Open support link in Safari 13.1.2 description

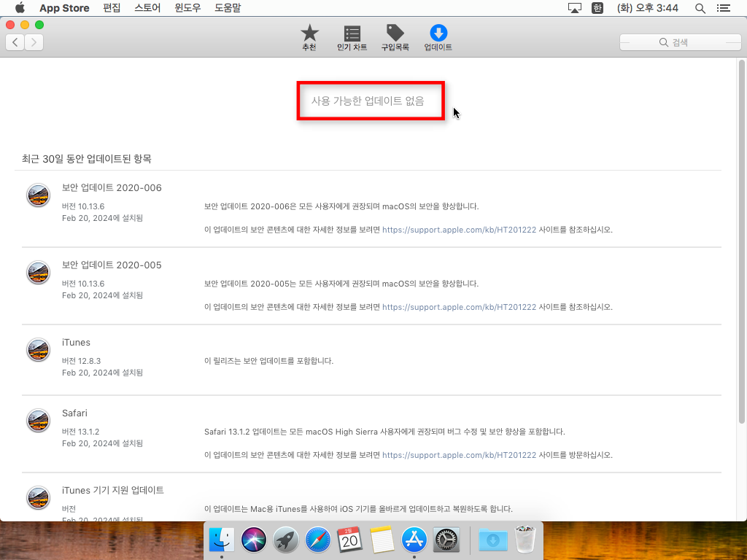point(460,455)
